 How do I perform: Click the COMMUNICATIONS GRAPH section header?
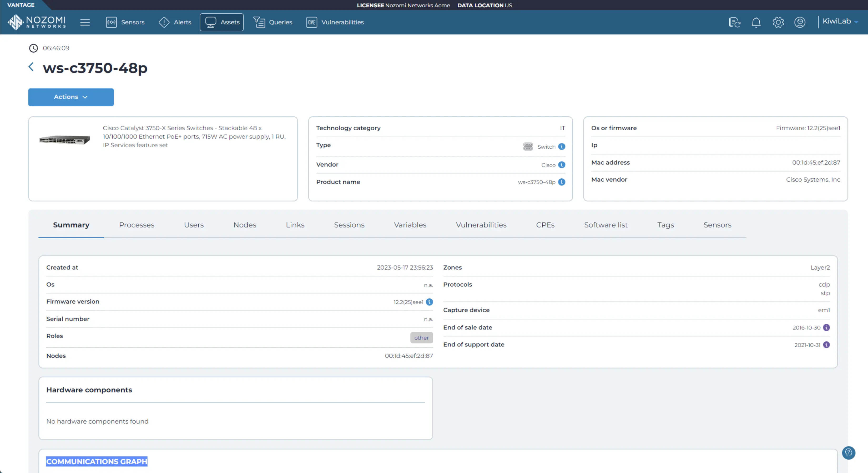click(x=96, y=461)
